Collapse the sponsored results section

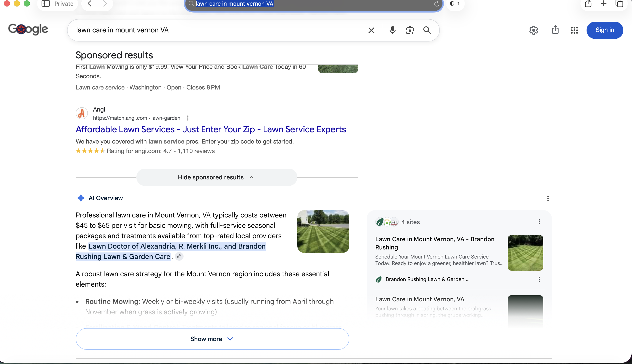pos(216,177)
